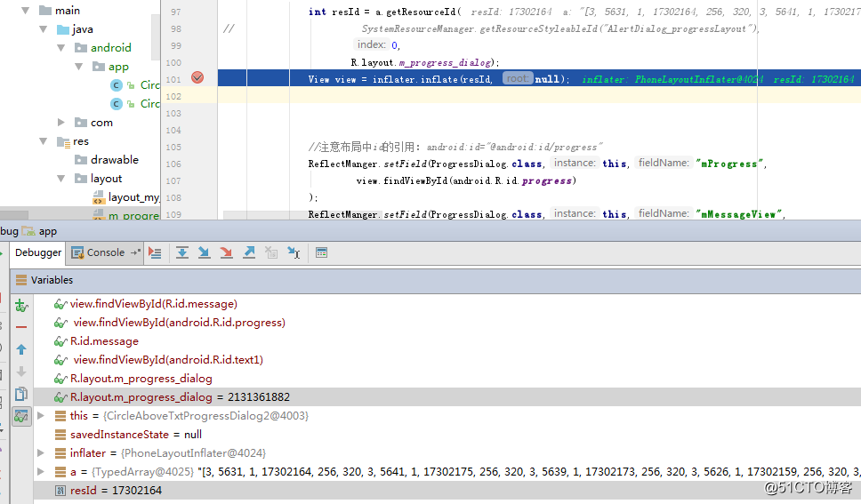Expand the 'this' variable node
Viewport: 861px width, 504px height.
(41, 416)
